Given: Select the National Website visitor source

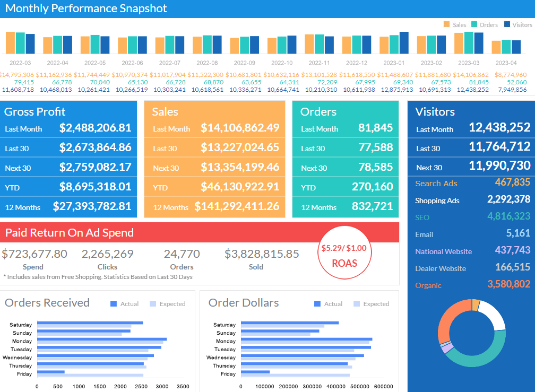Looking at the screenshot, I should (444, 251).
